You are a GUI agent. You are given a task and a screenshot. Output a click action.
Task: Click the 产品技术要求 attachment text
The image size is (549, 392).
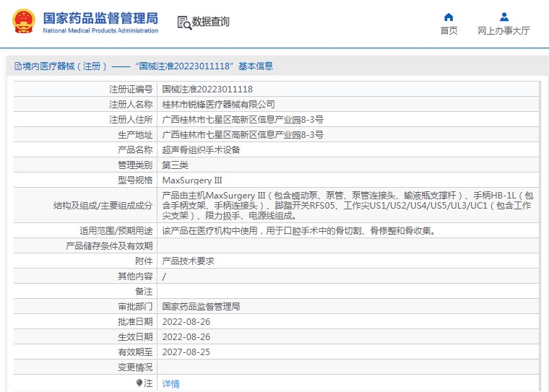click(x=188, y=261)
